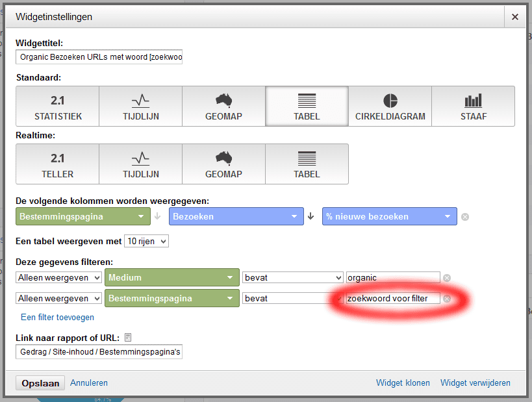This screenshot has height=402, width=532.
Task: Open the report picker icon next to Link label
Action: pyautogui.click(x=128, y=338)
